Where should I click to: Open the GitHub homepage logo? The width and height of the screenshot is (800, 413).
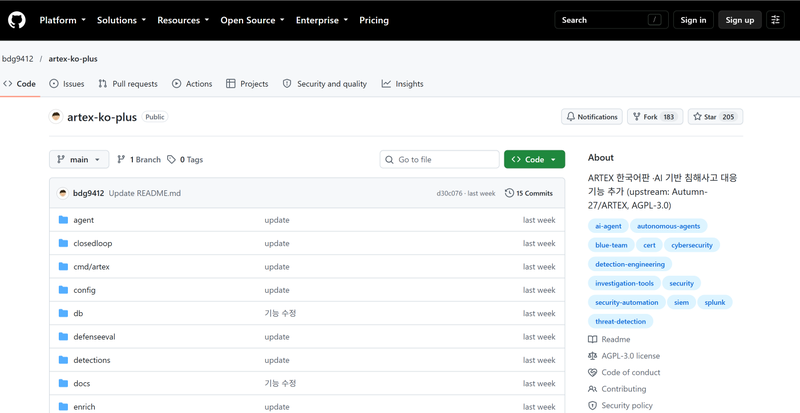click(16, 20)
